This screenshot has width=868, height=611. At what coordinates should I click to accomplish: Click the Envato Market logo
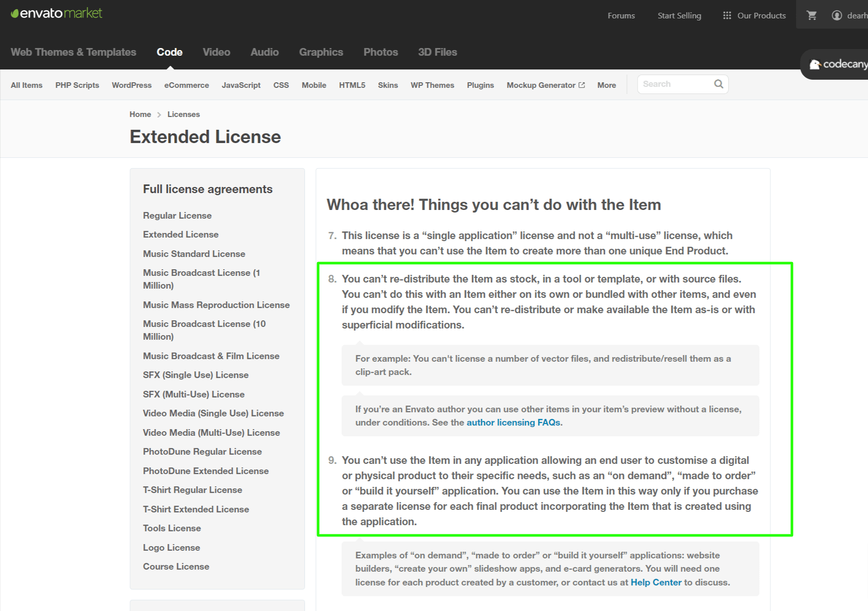coord(57,13)
